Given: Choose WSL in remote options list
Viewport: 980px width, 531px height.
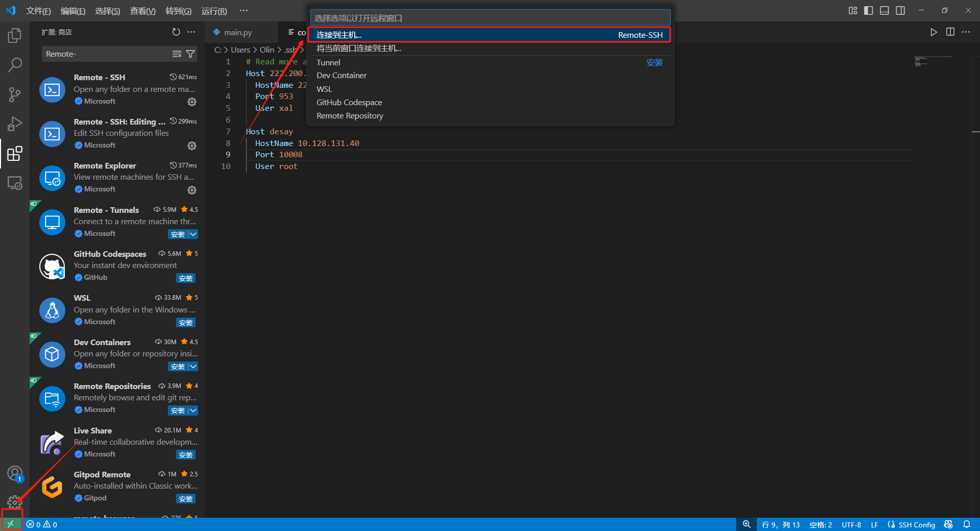Looking at the screenshot, I should [x=489, y=89].
